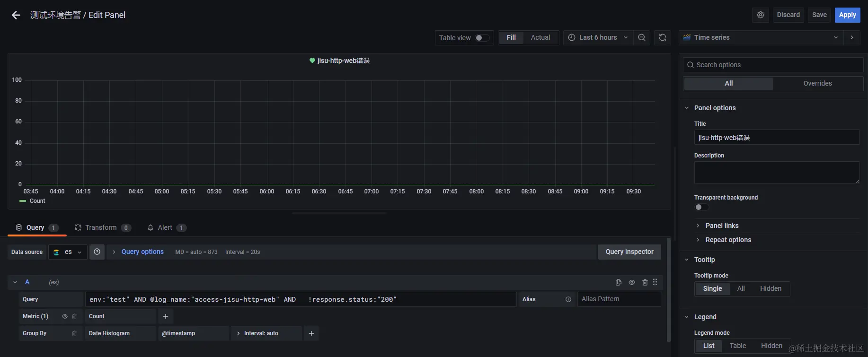The height and width of the screenshot is (357, 868).
Task: Click the Alias Pattern input
Action: pyautogui.click(x=619, y=299)
